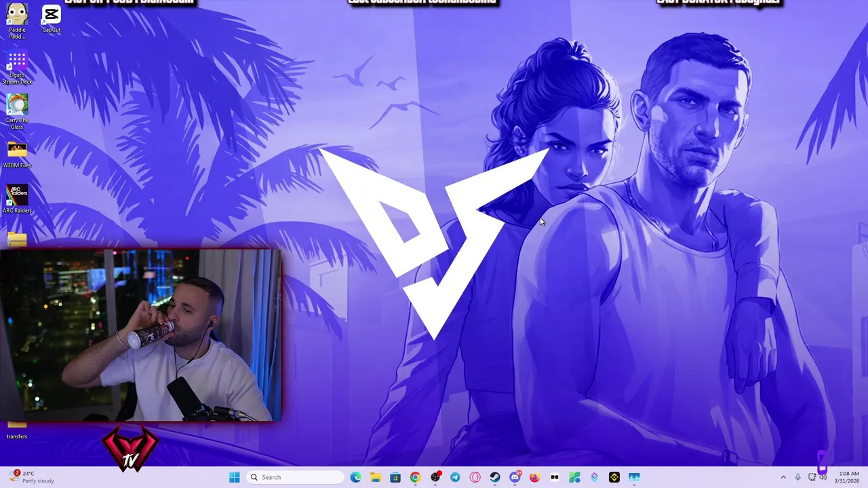Open File Explorer from taskbar
This screenshot has height=488, width=868.
pyautogui.click(x=375, y=477)
